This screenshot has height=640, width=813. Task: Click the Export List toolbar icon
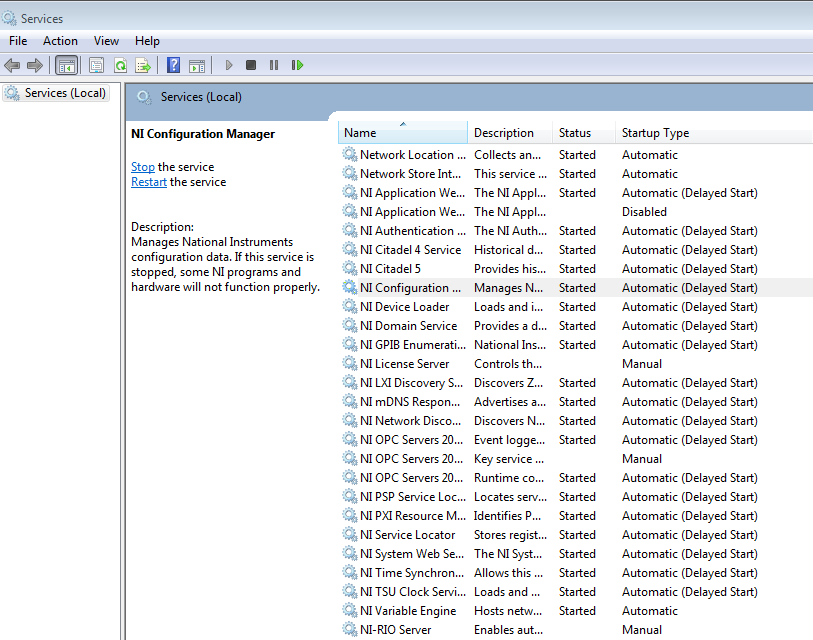pos(143,65)
